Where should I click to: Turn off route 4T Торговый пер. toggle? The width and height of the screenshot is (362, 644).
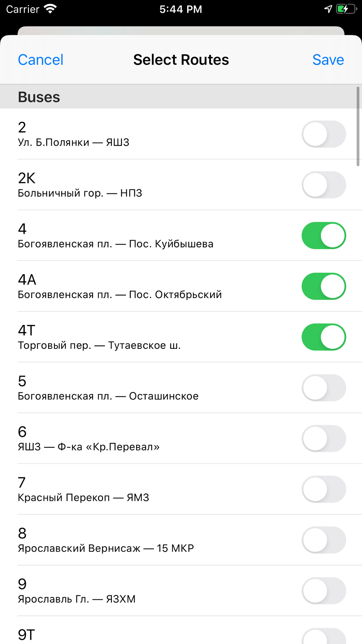(324, 337)
